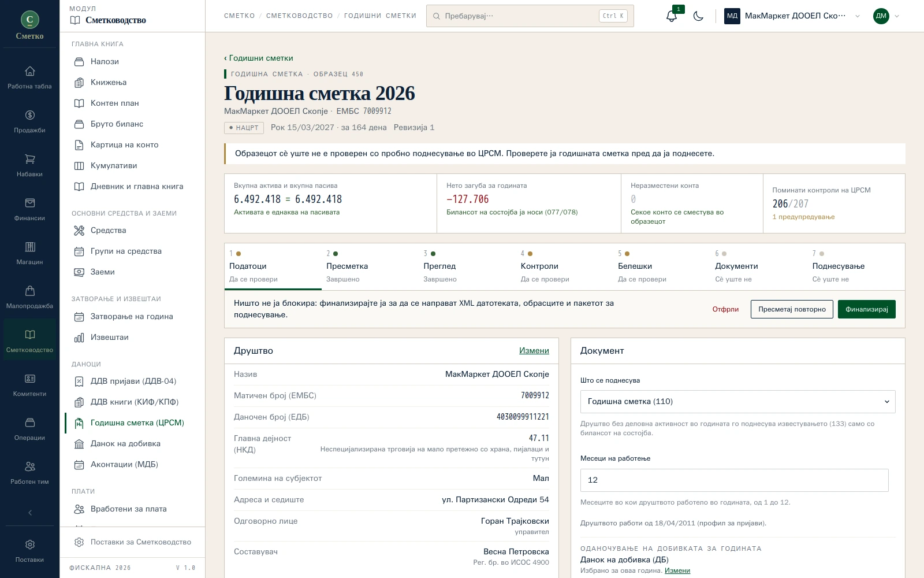Viewport: 924px width, 578px height.
Task: Open Книжења in the sidebar
Action: tap(132, 82)
